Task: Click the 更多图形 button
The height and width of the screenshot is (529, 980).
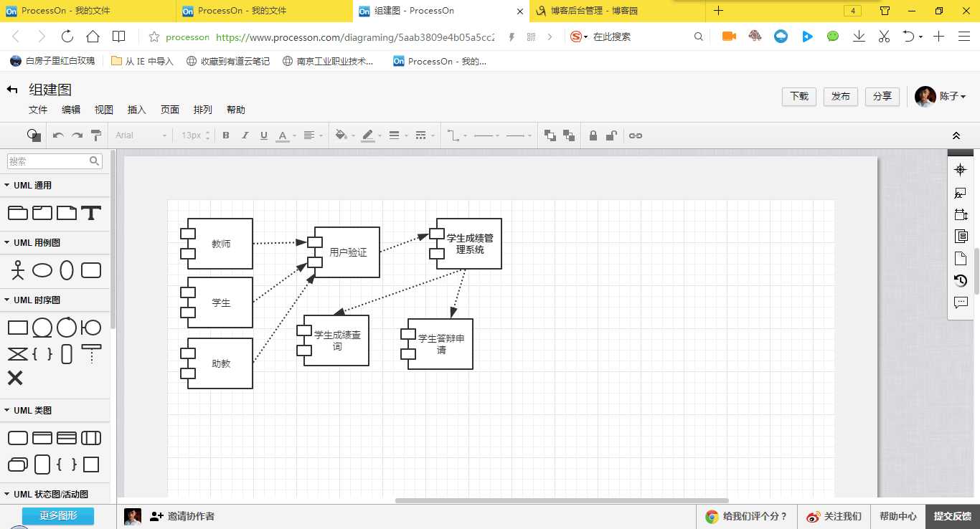Action: (x=58, y=516)
